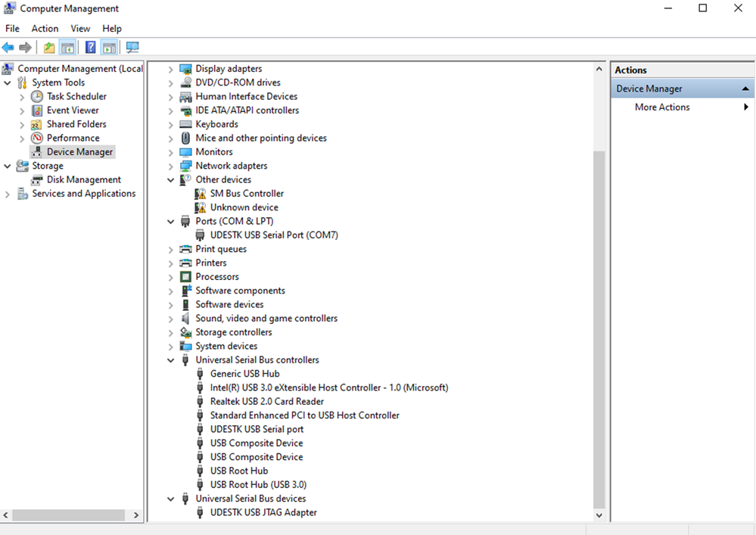
Task: Open the Help menu
Action: click(112, 29)
